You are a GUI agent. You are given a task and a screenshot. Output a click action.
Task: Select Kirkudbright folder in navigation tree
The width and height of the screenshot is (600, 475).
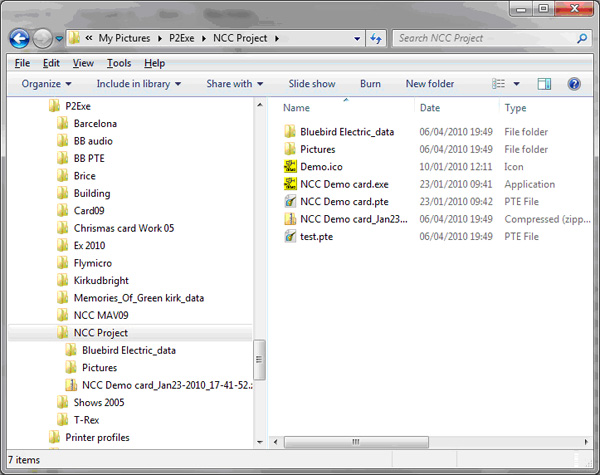(100, 281)
